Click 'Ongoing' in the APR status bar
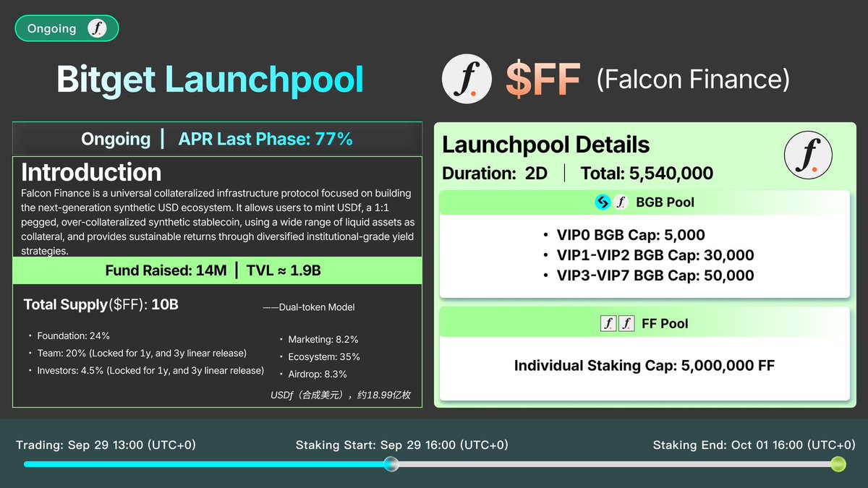The height and width of the screenshot is (488, 868). 116,139
